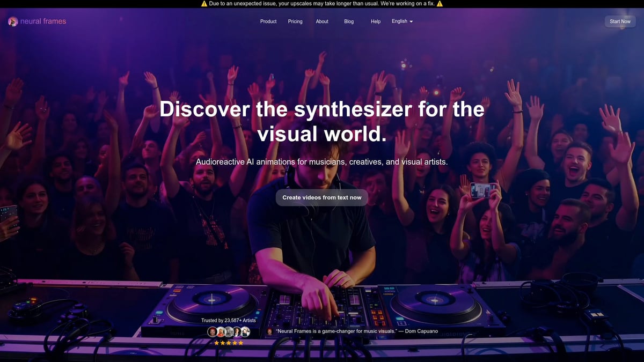
Task: Go to the Pricing page
Action: coord(295,21)
